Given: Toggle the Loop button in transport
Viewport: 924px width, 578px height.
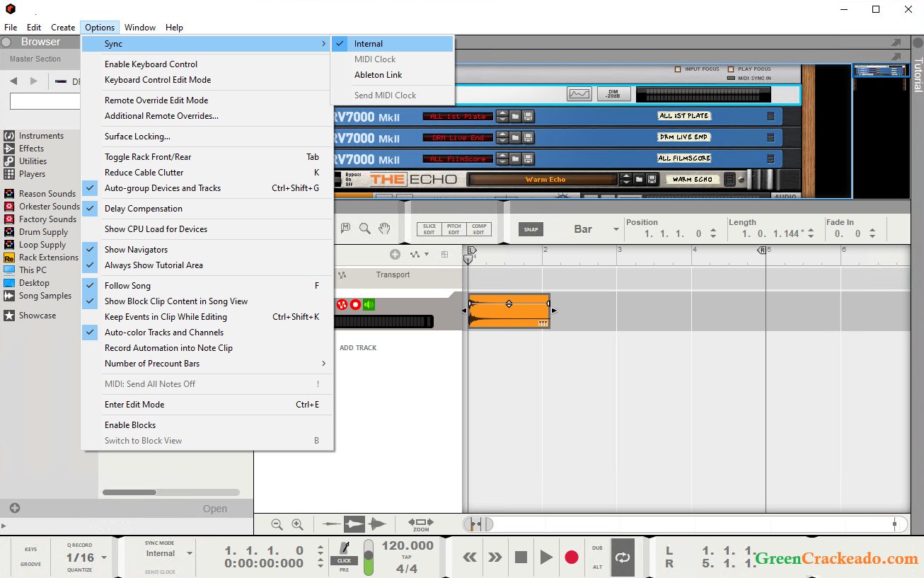Looking at the screenshot, I should 623,557.
